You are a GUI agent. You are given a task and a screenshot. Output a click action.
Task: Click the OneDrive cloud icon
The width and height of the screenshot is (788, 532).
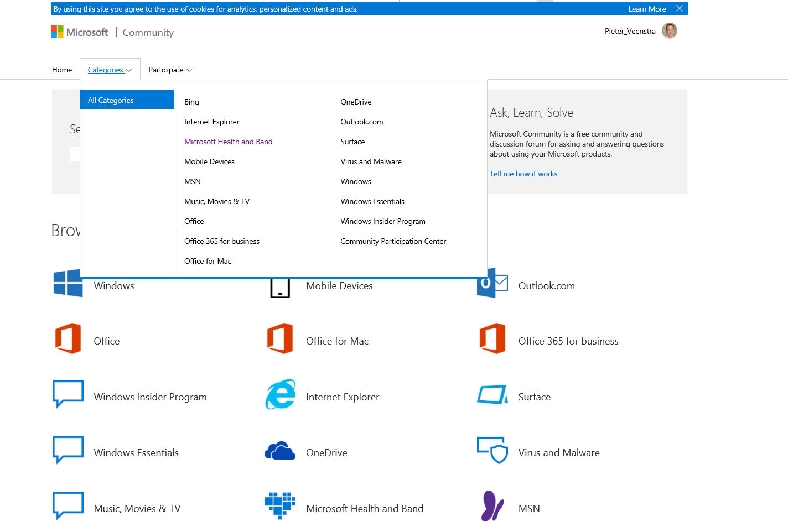pyautogui.click(x=281, y=451)
